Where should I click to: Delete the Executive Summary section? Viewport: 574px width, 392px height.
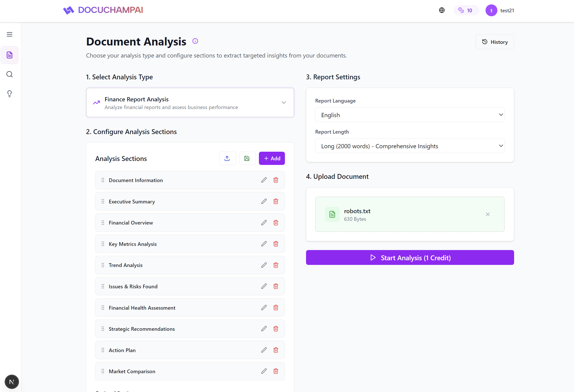(x=276, y=201)
